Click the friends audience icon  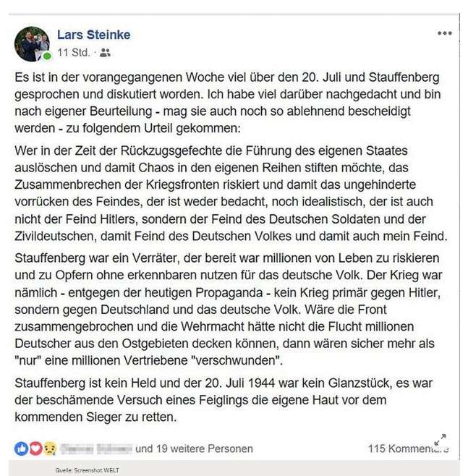click(x=106, y=52)
